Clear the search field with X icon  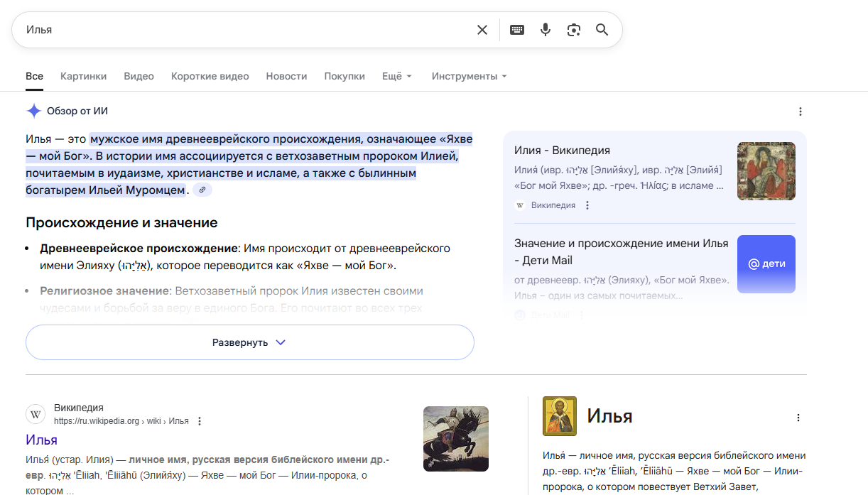(482, 30)
